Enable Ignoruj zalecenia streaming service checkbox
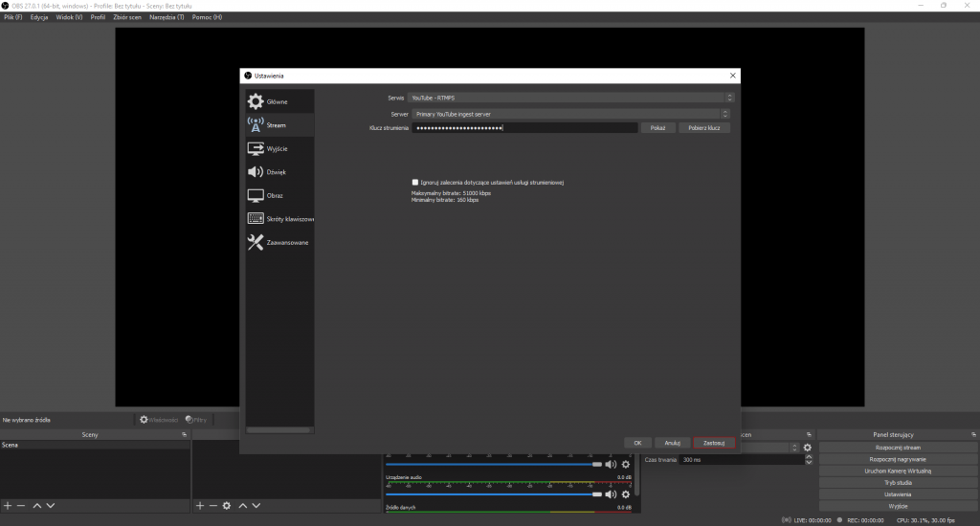The height and width of the screenshot is (526, 980). pyautogui.click(x=414, y=182)
